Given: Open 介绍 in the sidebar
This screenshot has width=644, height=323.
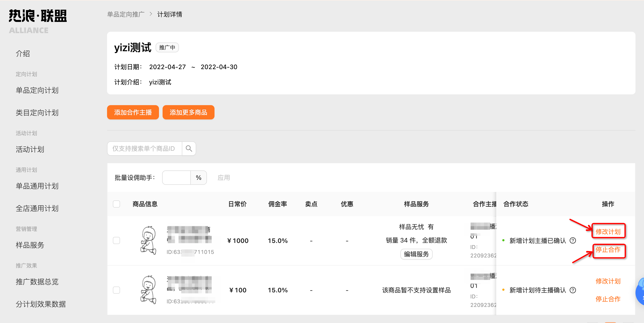Looking at the screenshot, I should click(x=23, y=53).
